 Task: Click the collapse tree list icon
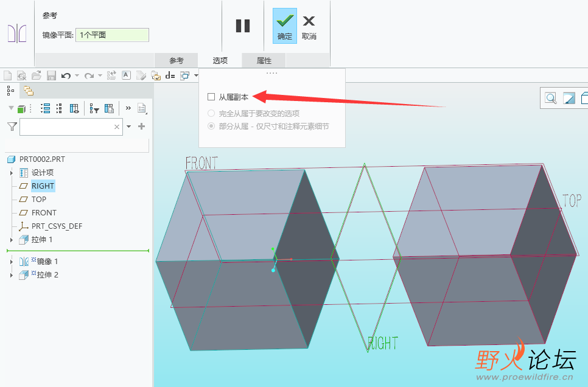point(59,108)
